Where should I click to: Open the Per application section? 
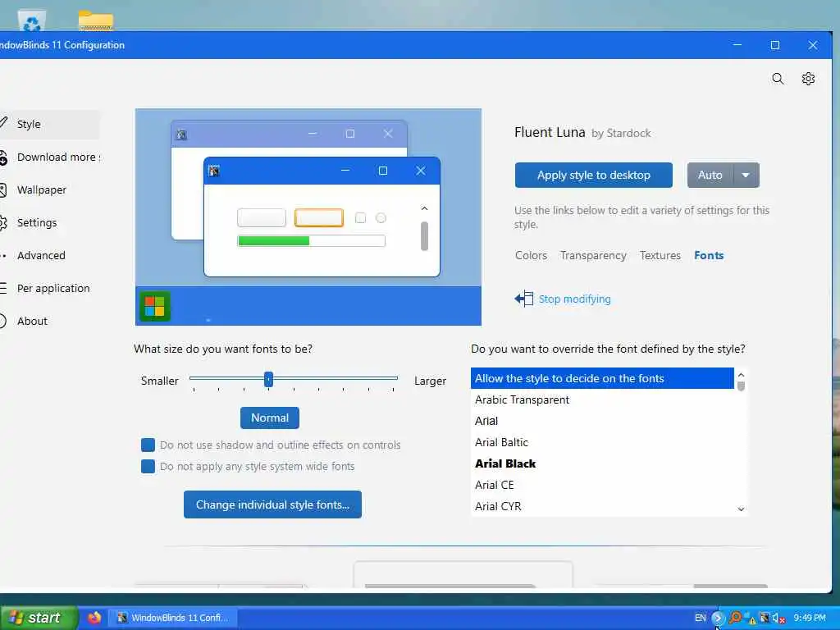pos(53,288)
